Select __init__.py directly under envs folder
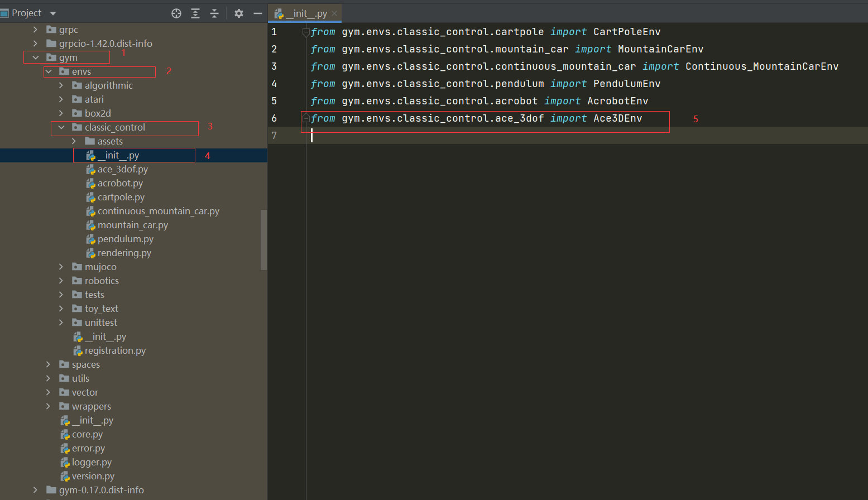 pyautogui.click(x=105, y=336)
